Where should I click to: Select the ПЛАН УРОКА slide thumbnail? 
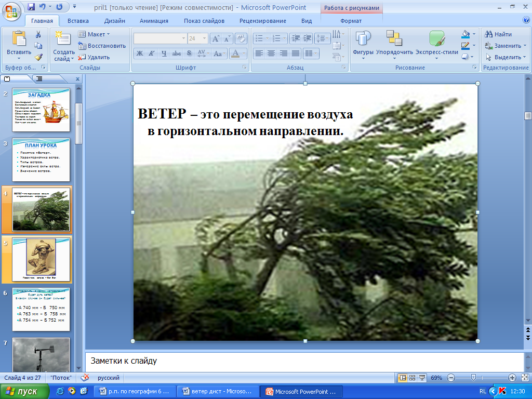(x=41, y=160)
